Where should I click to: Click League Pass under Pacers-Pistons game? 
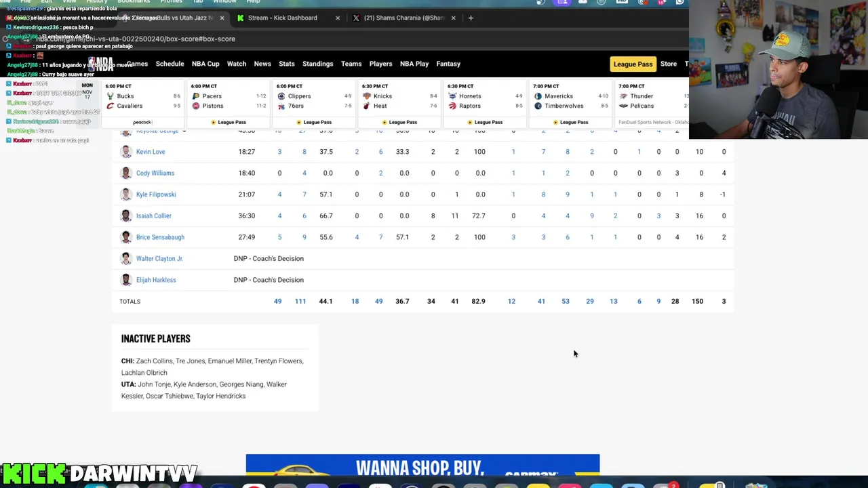[228, 122]
